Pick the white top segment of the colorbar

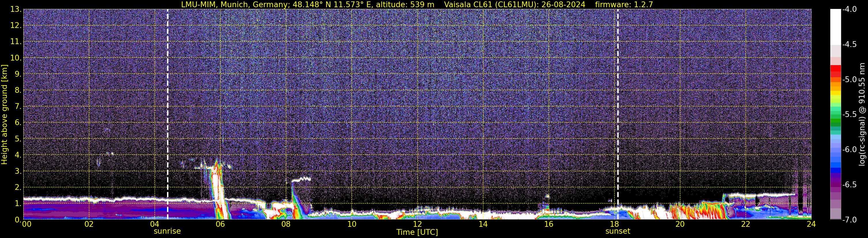[x=835, y=27]
